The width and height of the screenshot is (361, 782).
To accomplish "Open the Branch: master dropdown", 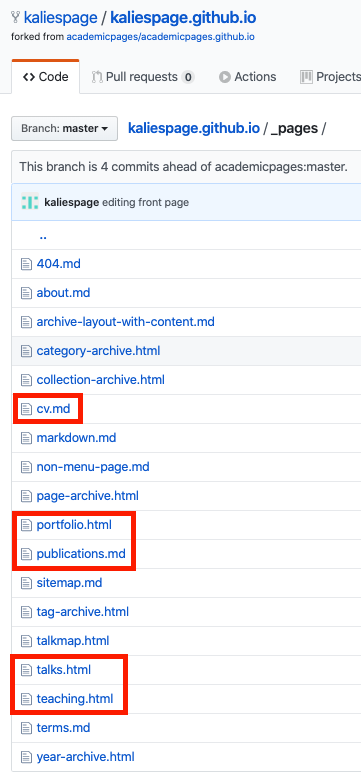I will pos(64,128).
